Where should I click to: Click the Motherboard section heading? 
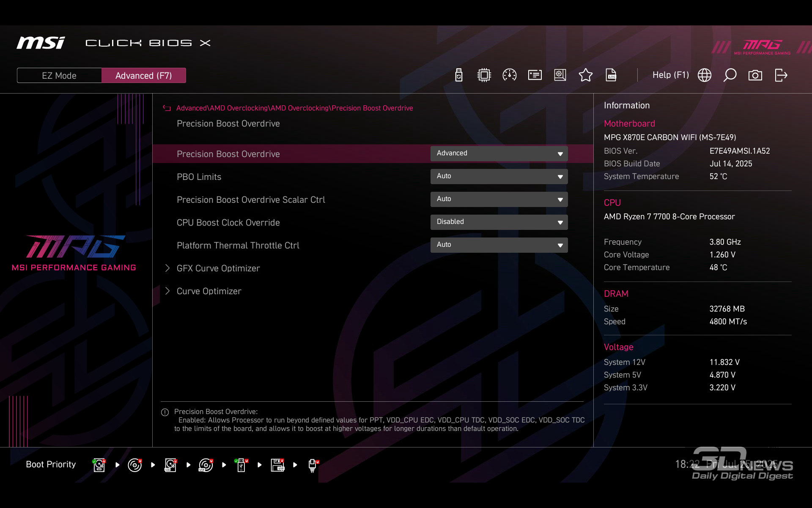point(629,124)
